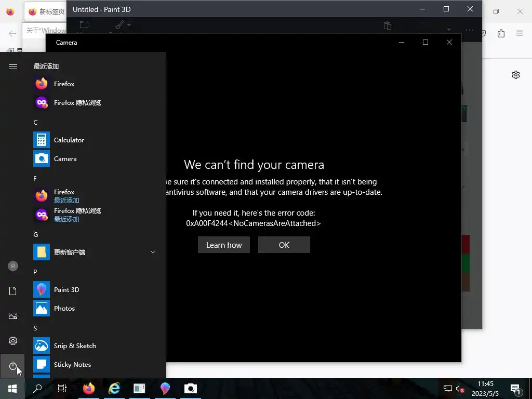The width and height of the screenshot is (532, 399).
Task: Open user account icon in Start sidebar
Action: coord(13,266)
